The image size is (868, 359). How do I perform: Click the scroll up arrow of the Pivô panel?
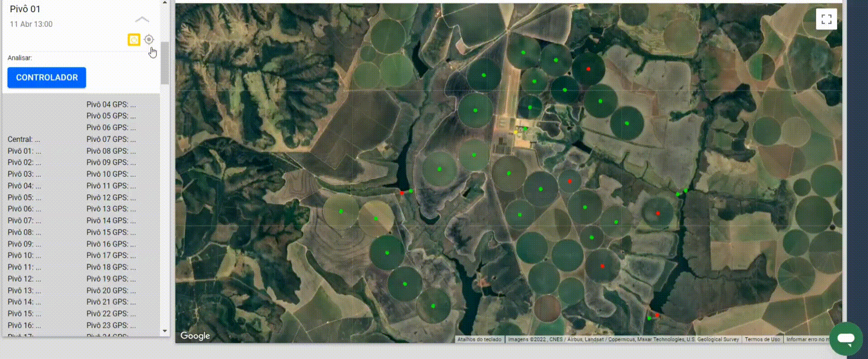click(x=165, y=3)
